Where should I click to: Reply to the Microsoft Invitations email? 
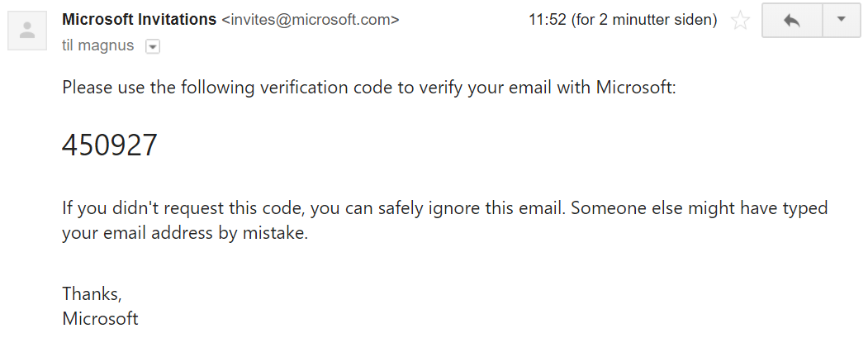coord(792,21)
